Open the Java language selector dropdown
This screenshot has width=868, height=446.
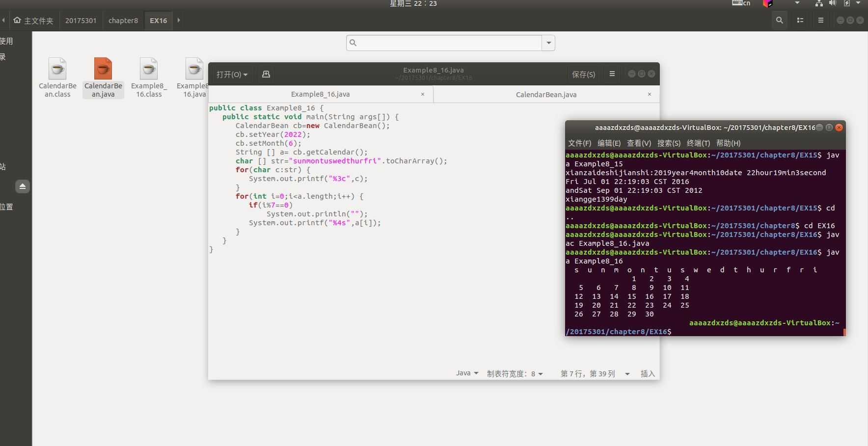(467, 373)
